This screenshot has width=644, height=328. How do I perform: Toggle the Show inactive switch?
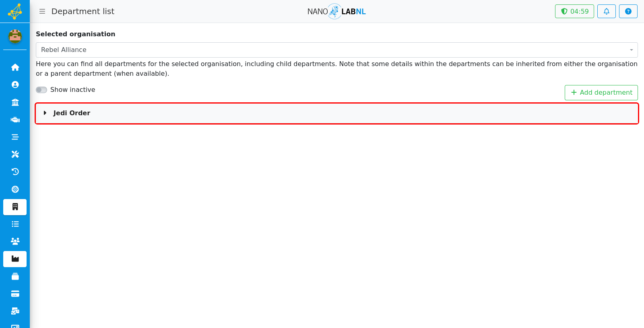pyautogui.click(x=41, y=90)
